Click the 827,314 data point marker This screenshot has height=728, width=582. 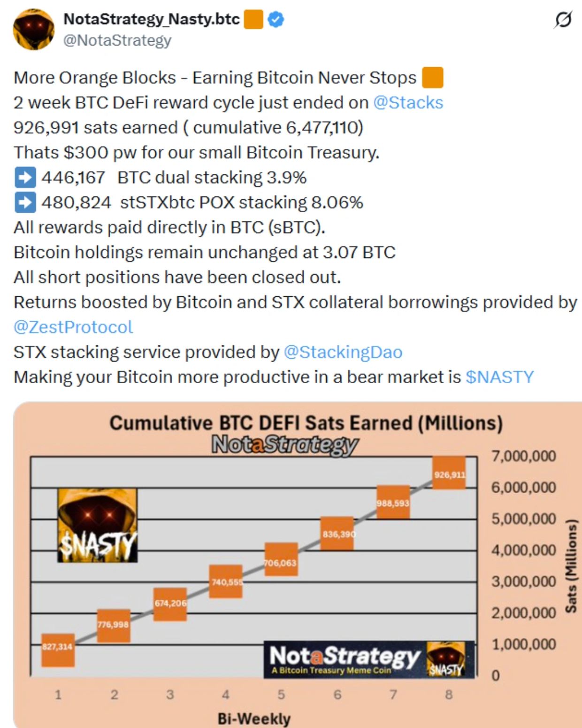[x=58, y=650]
